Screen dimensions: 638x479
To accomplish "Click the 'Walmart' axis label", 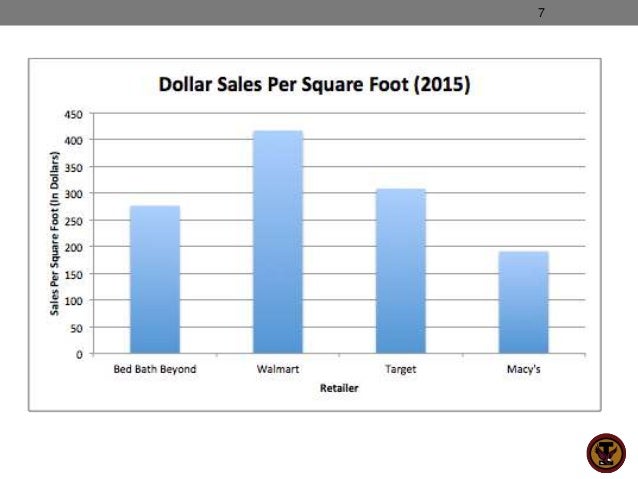I will pyautogui.click(x=278, y=369).
